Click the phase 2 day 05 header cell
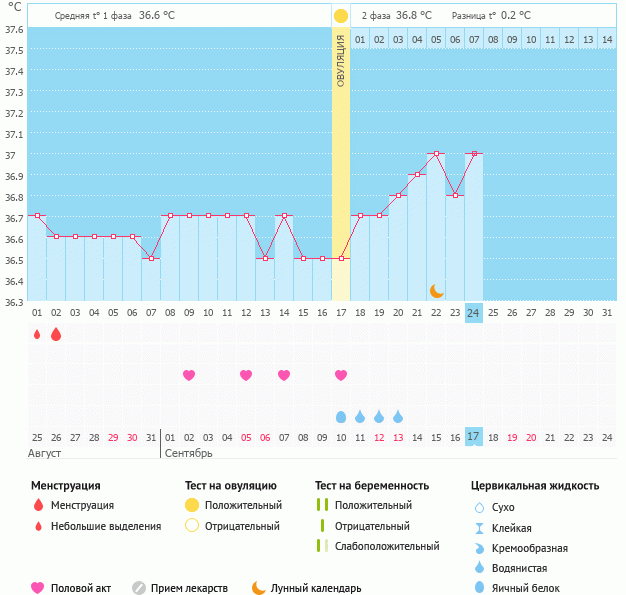 436,39
